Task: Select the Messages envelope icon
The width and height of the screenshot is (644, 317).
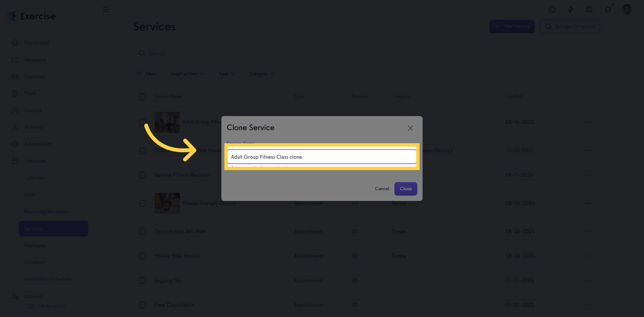Action: [16, 59]
